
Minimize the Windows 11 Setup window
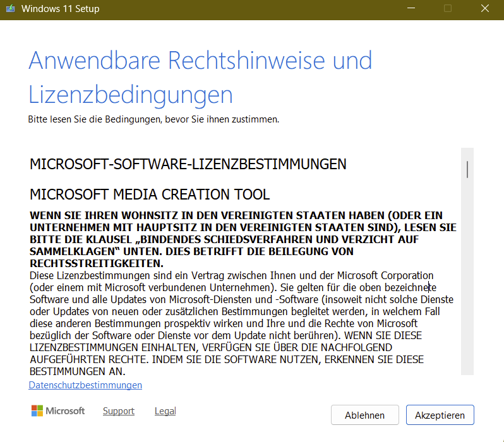[411, 8]
